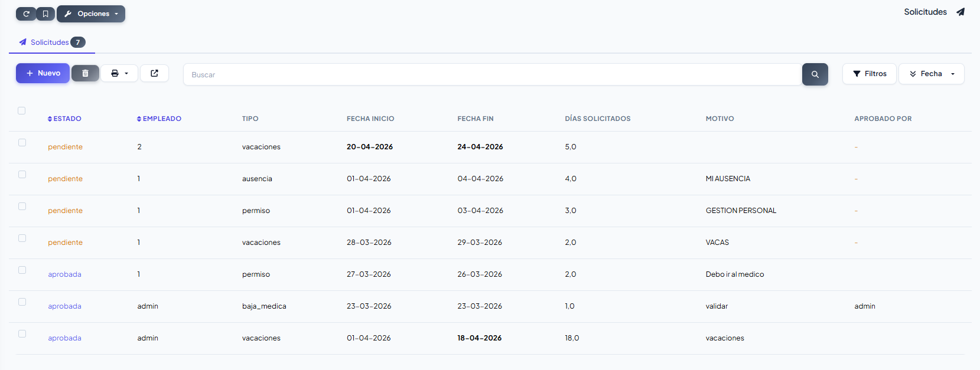Click the MOTIVO column header

pos(719,119)
